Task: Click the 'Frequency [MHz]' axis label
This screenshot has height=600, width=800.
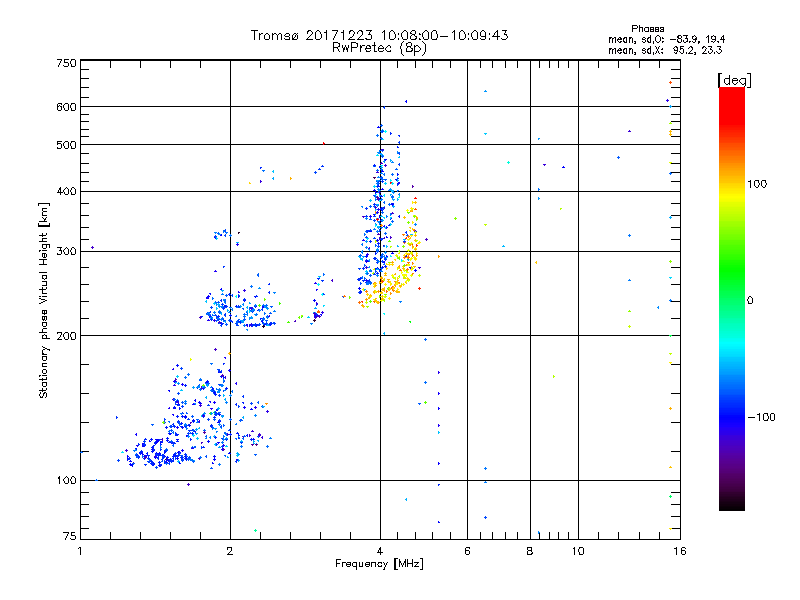Action: click(x=379, y=564)
